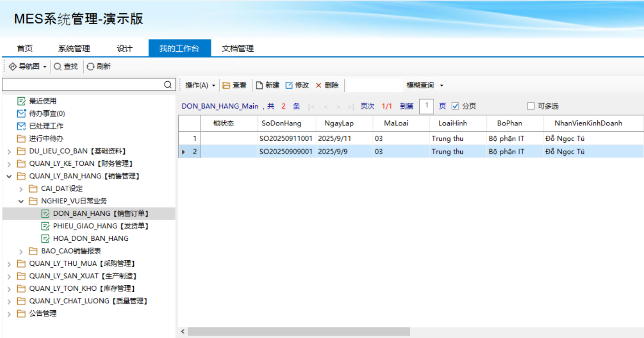Open 待办事宜(0) inbox item
Viewport: 644px width, 338px height.
[x=47, y=114]
